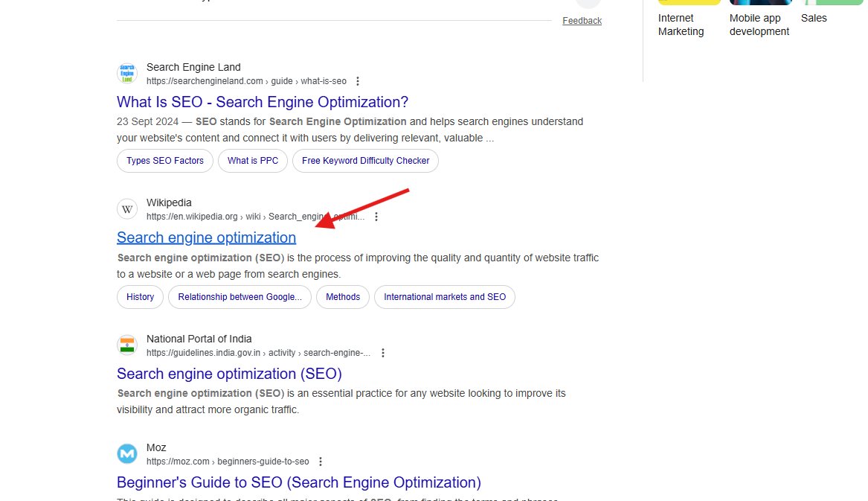Open the Wikipedia 'Search engine optimization' link

click(x=206, y=237)
